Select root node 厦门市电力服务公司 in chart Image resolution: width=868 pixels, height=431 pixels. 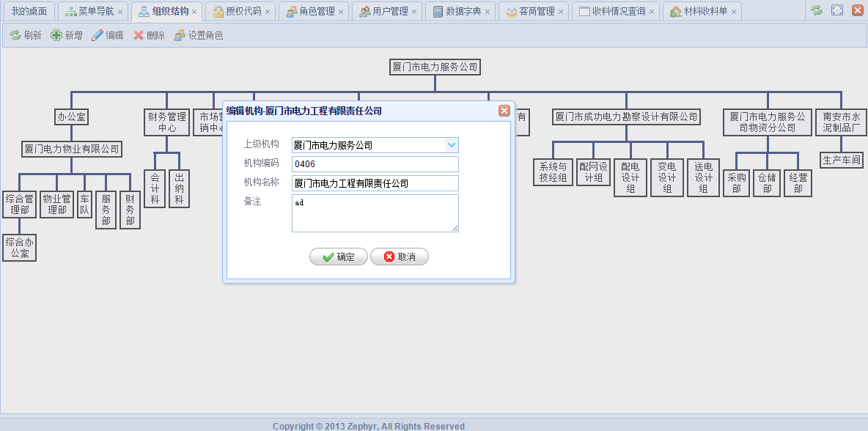435,67
